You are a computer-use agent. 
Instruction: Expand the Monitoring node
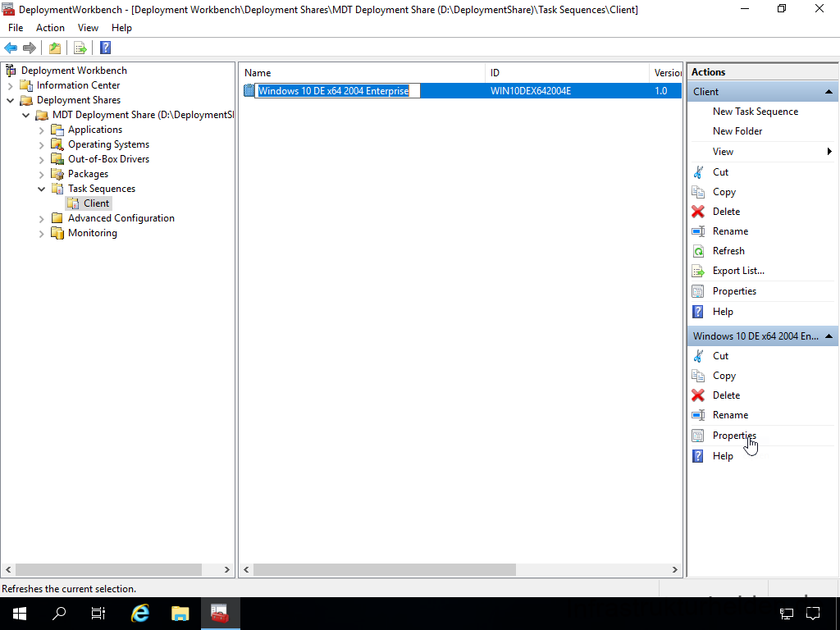pyautogui.click(x=42, y=233)
